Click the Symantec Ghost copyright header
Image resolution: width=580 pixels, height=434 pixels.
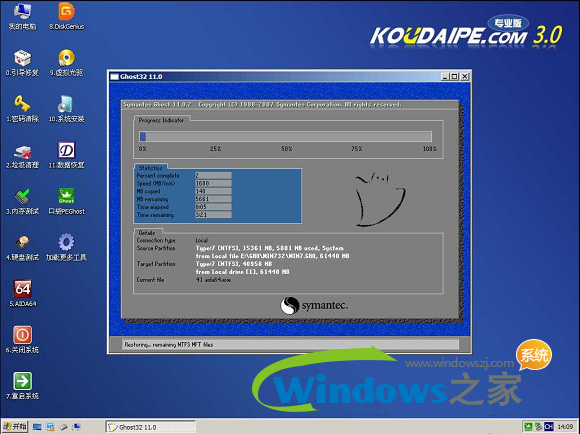pyautogui.click(x=263, y=105)
